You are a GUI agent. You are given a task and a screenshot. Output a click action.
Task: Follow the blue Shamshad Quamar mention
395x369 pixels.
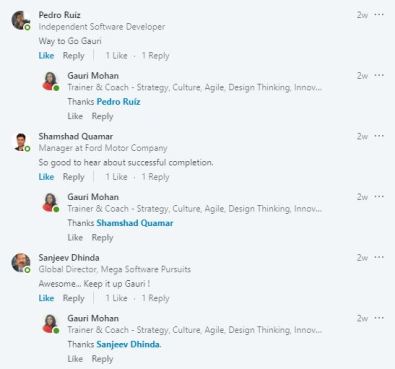(135, 223)
